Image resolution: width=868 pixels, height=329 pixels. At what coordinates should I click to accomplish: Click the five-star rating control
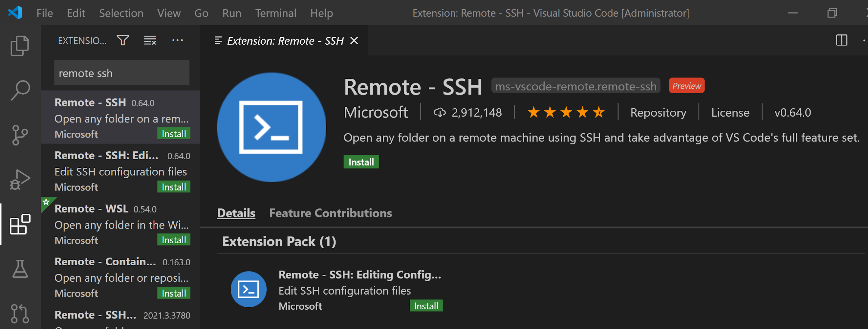tap(566, 112)
